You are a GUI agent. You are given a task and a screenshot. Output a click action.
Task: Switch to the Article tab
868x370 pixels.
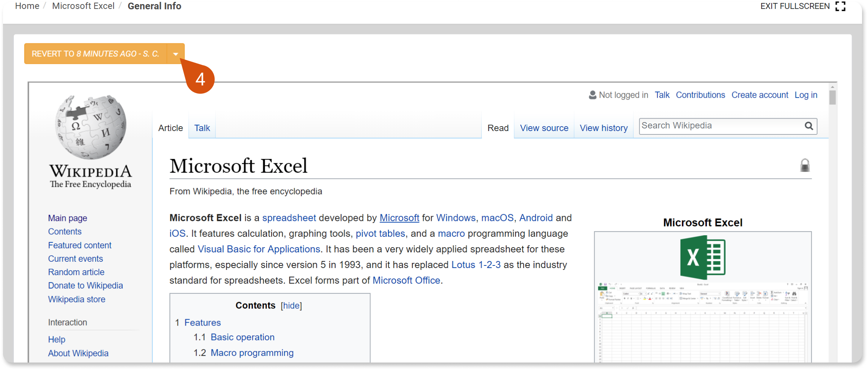[171, 128]
